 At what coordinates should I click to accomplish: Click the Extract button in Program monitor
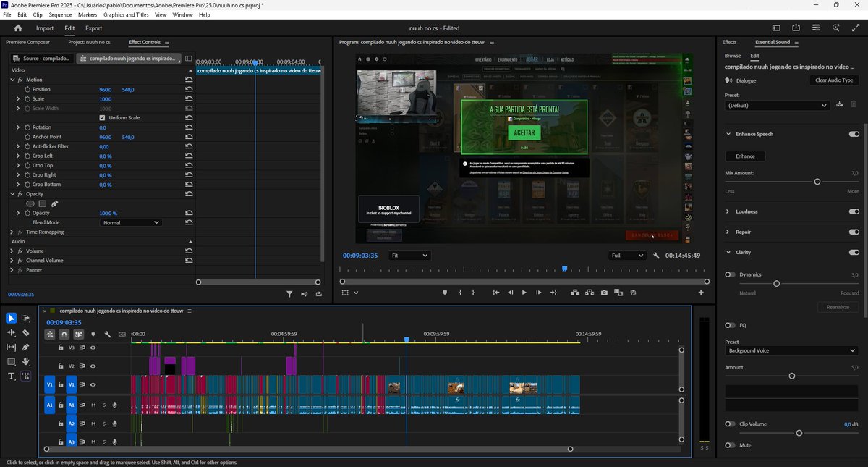click(589, 293)
